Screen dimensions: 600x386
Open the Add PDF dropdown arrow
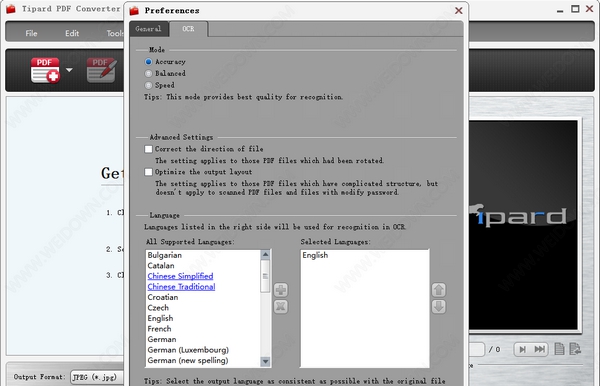pos(69,70)
